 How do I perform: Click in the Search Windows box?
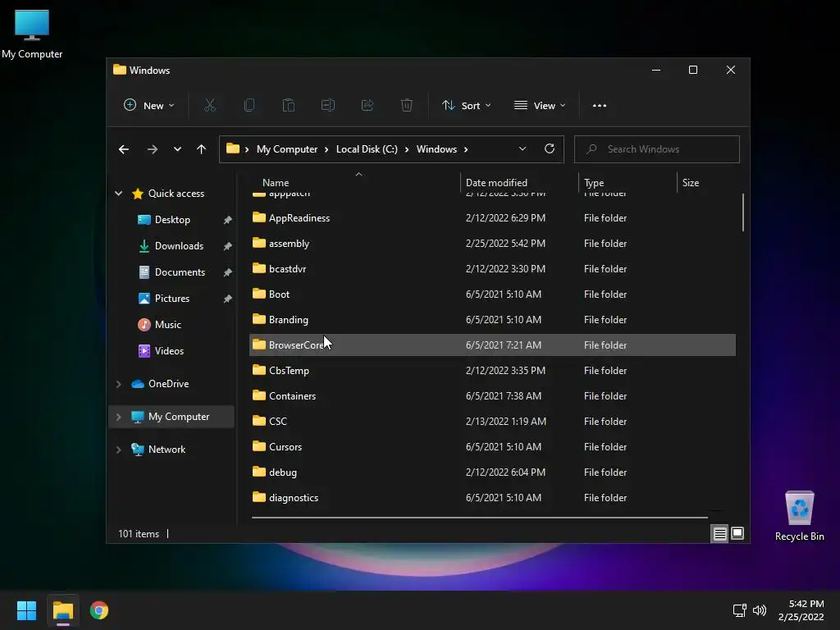tap(657, 149)
